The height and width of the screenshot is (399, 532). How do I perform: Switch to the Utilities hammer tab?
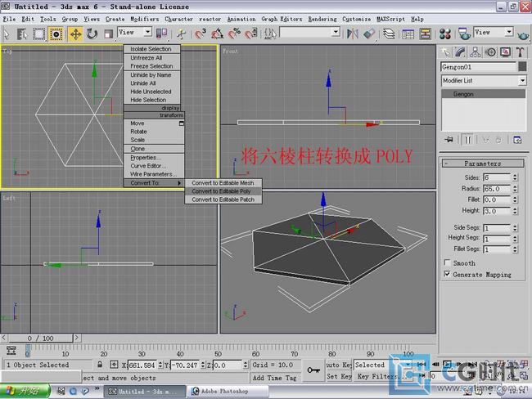point(520,52)
